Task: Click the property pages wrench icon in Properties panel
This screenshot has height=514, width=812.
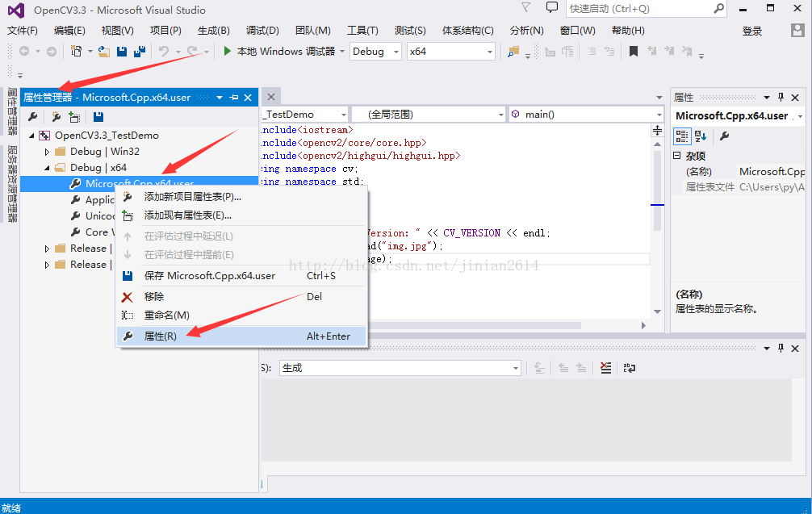Action: (724, 136)
